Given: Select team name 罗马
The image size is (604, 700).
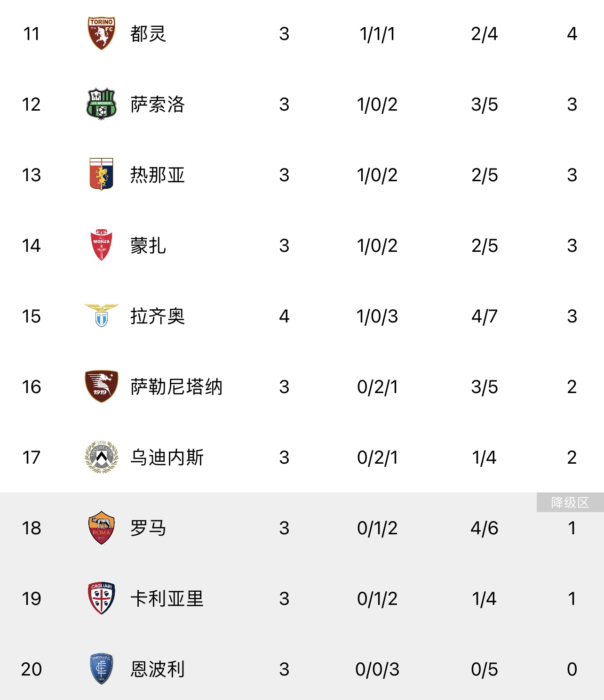Looking at the screenshot, I should pyautogui.click(x=148, y=528).
